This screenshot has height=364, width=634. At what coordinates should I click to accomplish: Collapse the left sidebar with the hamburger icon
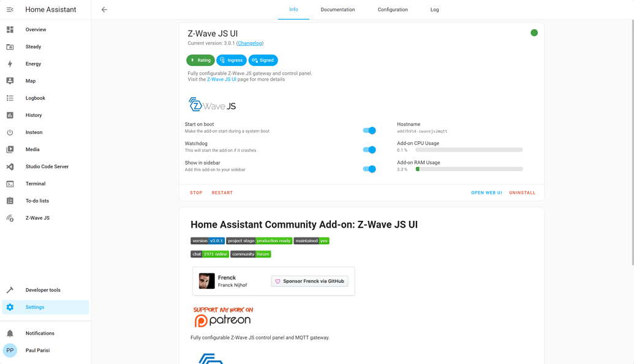10,9
